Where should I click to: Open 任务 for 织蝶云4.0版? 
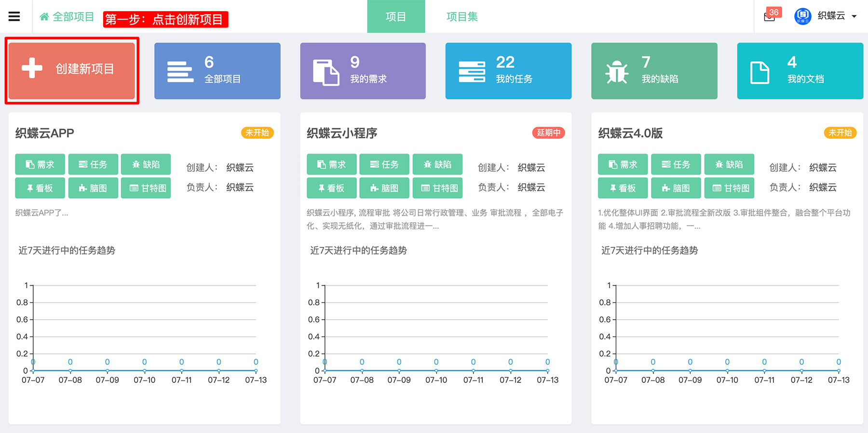[x=676, y=164]
